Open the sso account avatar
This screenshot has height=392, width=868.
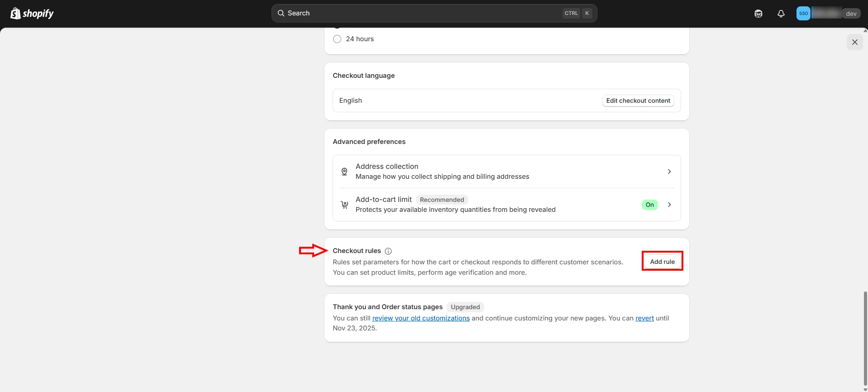pyautogui.click(x=803, y=13)
